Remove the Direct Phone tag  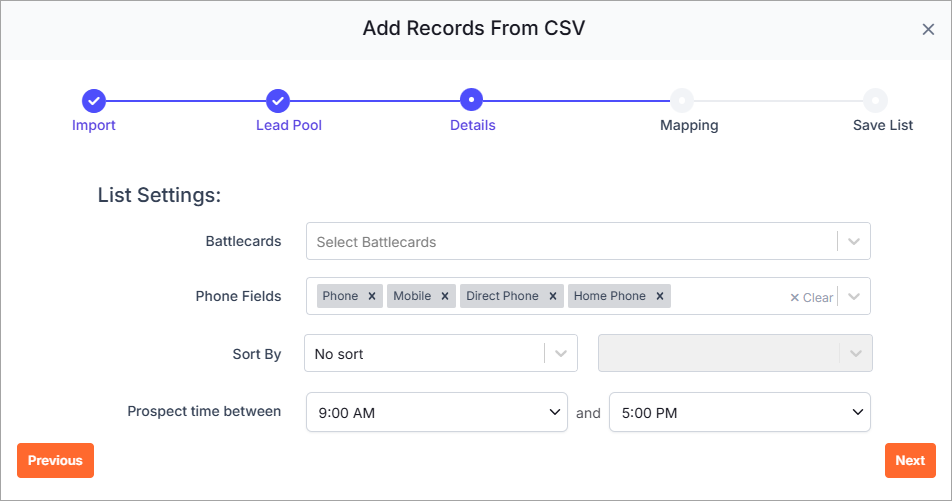(x=553, y=296)
